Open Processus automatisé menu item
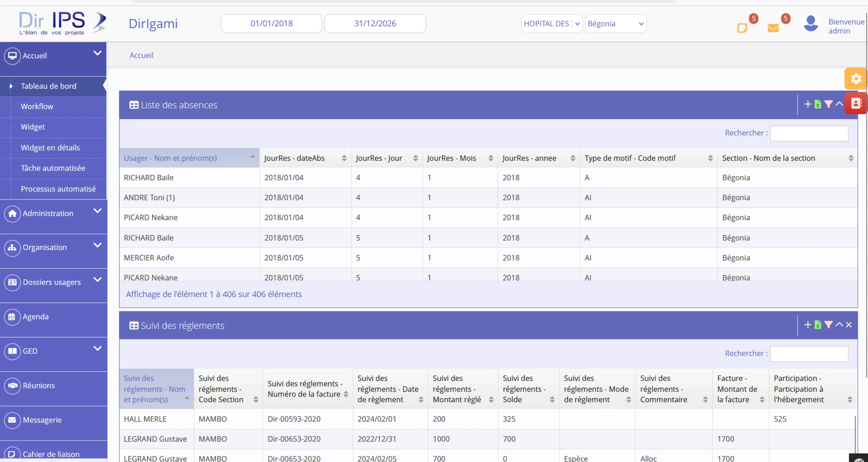Viewport: 868px width, 462px height. point(58,189)
